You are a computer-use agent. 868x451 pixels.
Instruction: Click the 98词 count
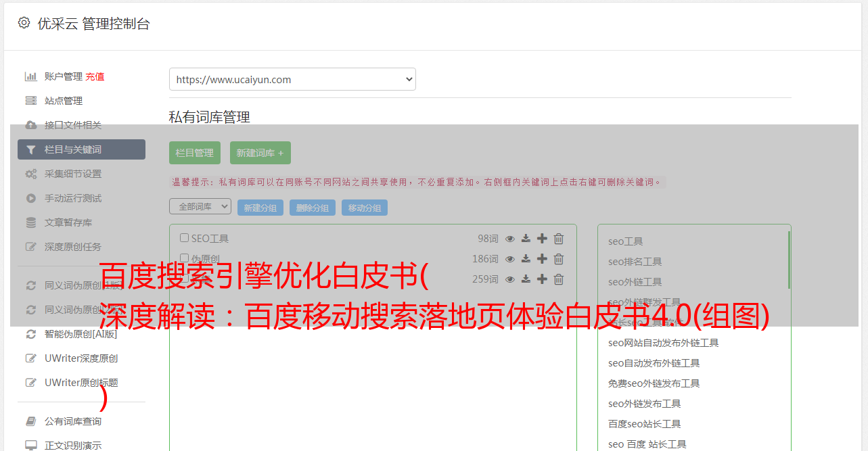coord(488,239)
